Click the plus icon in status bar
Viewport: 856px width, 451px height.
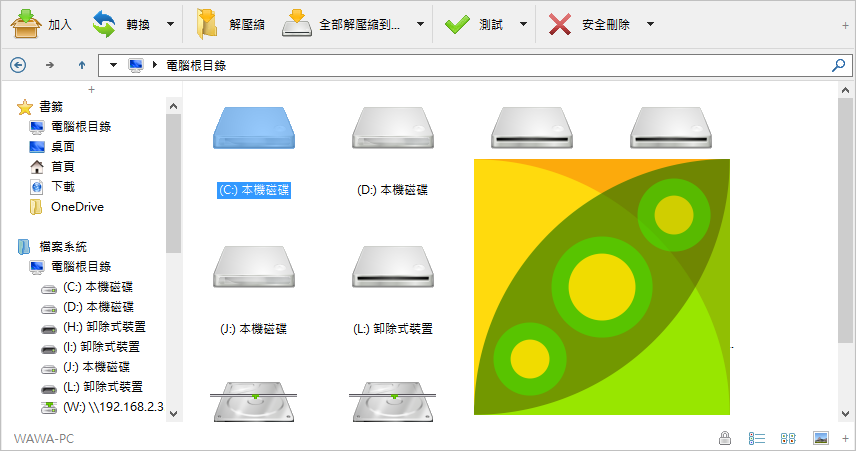pyautogui.click(x=845, y=438)
